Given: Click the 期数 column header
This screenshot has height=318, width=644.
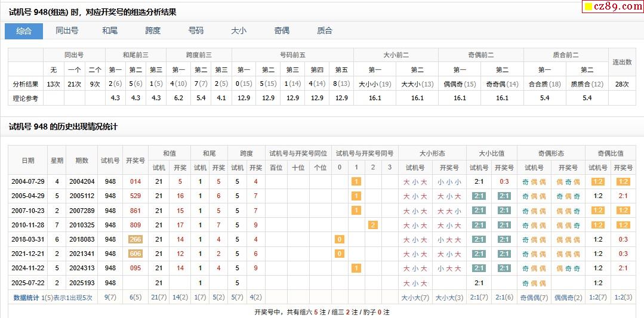Looking at the screenshot, I should pos(82,160).
